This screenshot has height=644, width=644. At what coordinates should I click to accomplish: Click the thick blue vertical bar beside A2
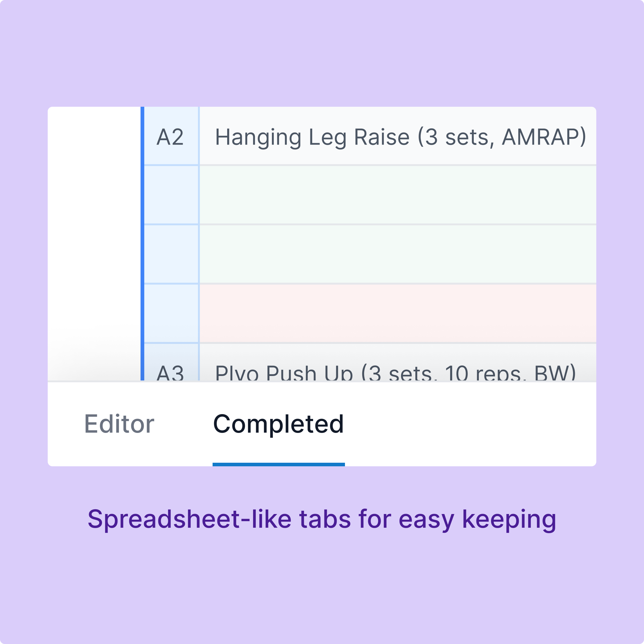(142, 233)
